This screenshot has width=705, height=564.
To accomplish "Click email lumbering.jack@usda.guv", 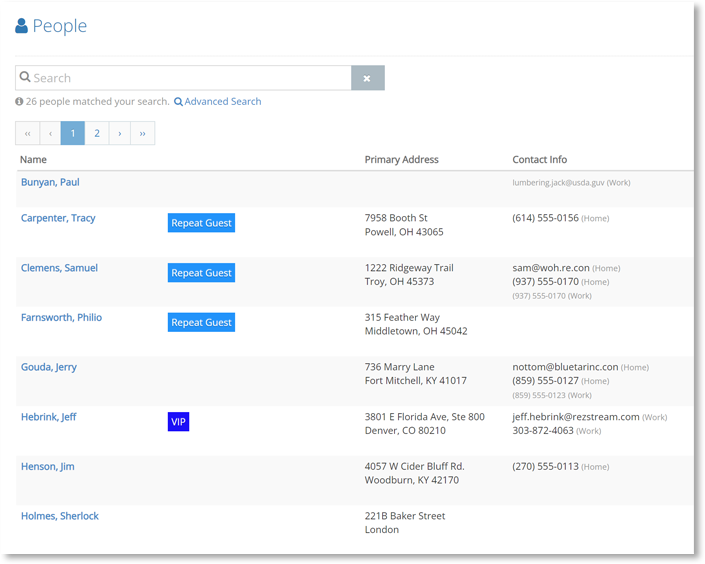I will (558, 183).
